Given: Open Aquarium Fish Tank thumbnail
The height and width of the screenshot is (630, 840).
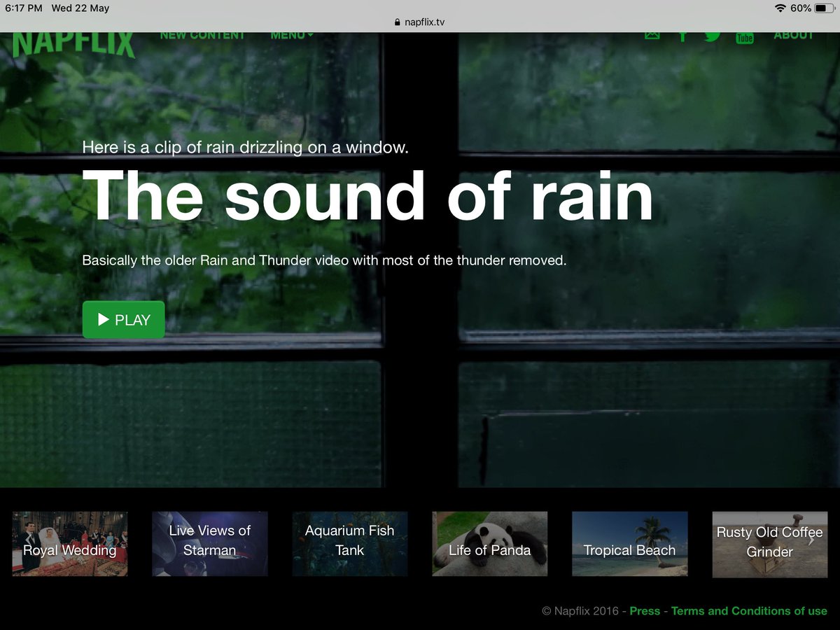Looking at the screenshot, I should tap(349, 544).
